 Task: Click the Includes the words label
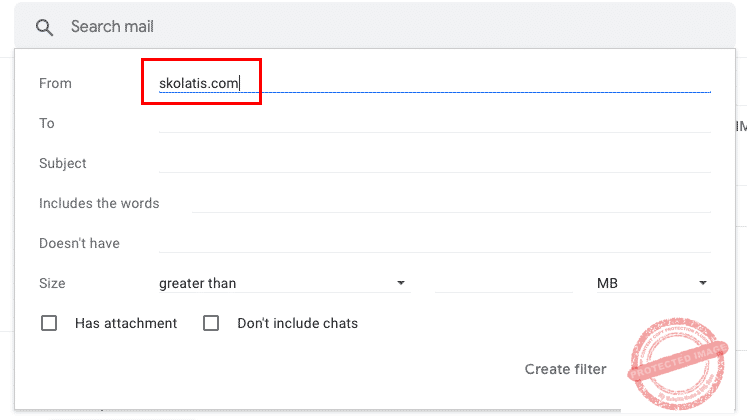pyautogui.click(x=99, y=203)
